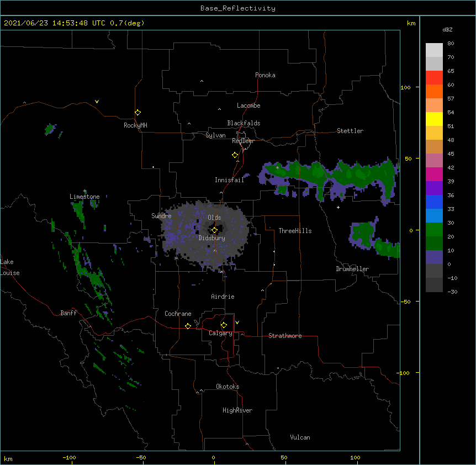
Task: Click the yellow diamond marker above Calgary label
Action: click(x=224, y=325)
